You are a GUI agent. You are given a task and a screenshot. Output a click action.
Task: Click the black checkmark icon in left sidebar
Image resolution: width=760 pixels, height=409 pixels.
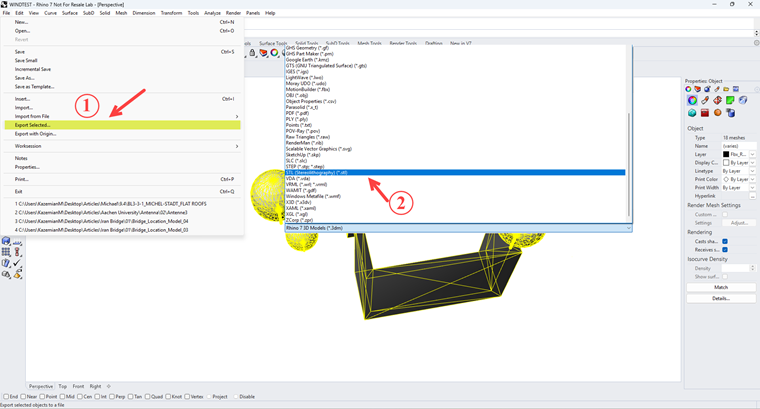click(17, 263)
